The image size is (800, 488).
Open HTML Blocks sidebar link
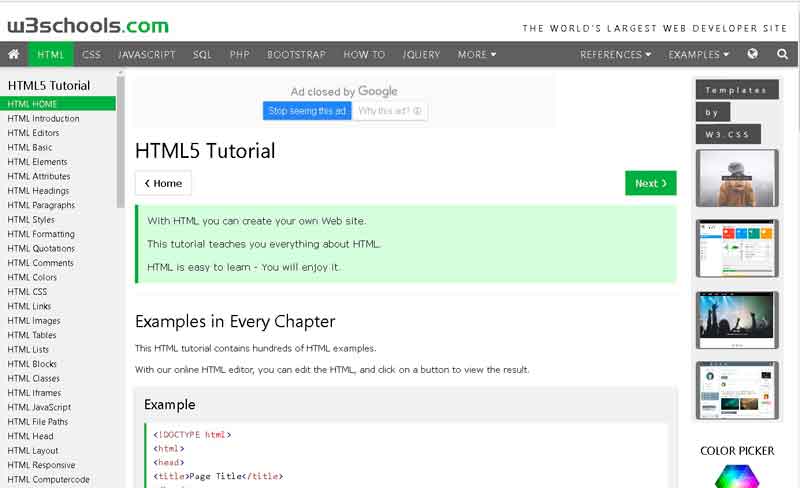(x=32, y=364)
